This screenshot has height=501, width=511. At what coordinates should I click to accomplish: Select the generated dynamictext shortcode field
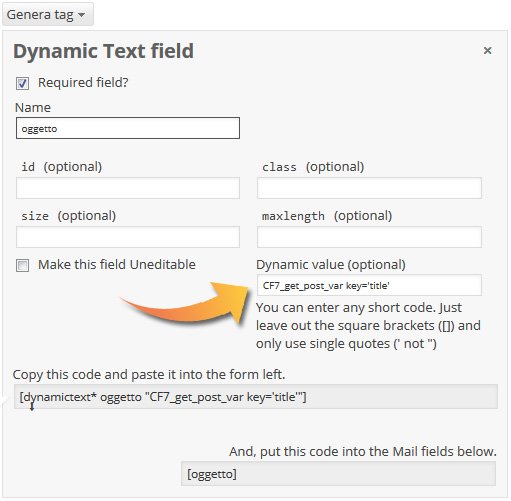coord(256,397)
